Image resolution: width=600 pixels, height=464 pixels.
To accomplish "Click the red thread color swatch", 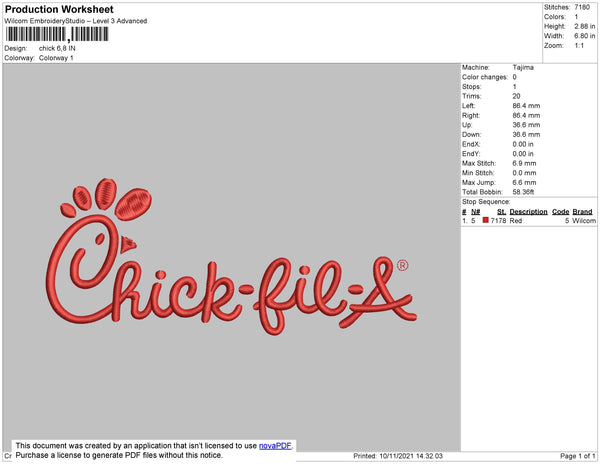I will [x=486, y=220].
